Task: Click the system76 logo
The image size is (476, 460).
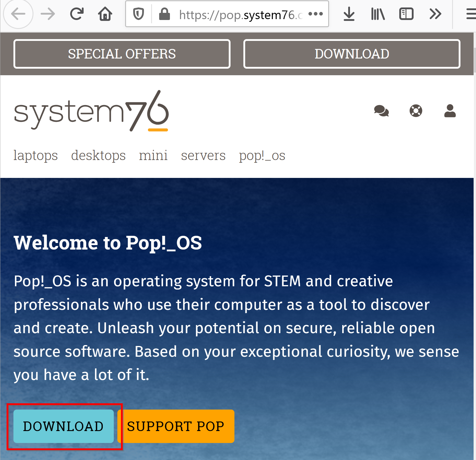Action: 91,111
